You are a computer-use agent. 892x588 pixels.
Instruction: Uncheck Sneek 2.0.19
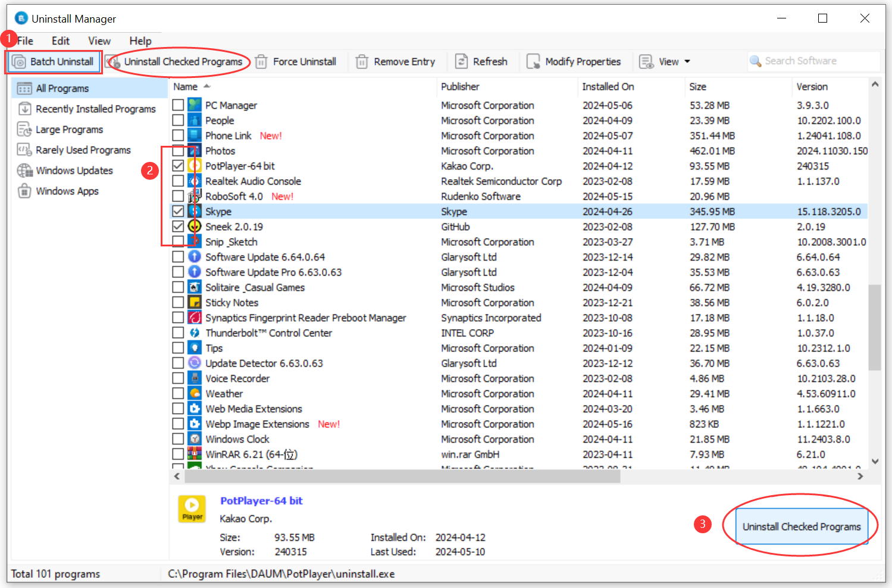[x=177, y=226]
